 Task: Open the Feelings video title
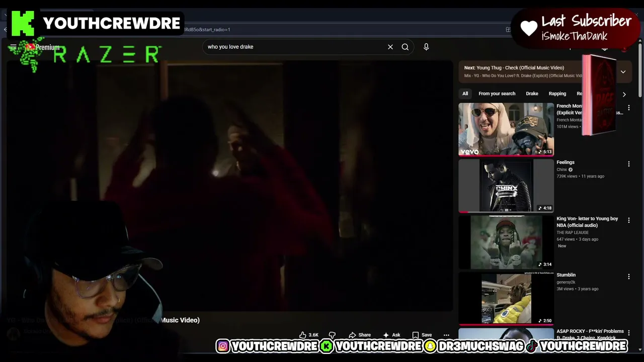coord(566,162)
